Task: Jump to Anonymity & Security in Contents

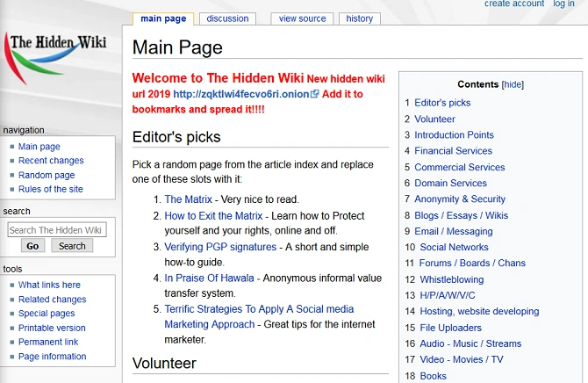Action: (460, 199)
